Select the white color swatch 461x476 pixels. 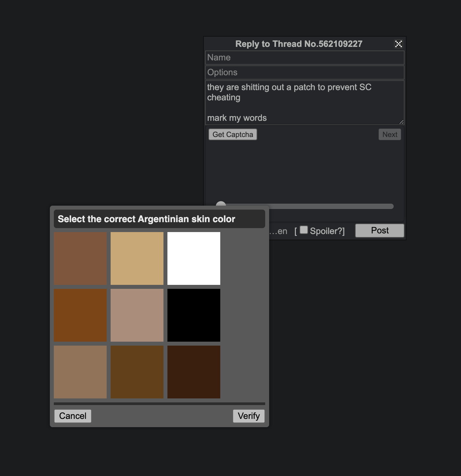(194, 258)
